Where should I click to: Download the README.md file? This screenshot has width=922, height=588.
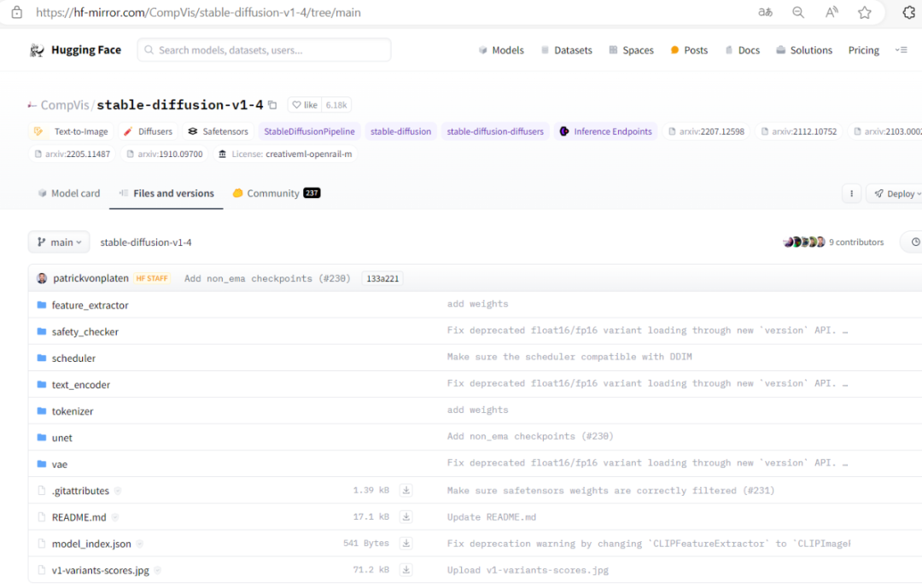tap(406, 517)
